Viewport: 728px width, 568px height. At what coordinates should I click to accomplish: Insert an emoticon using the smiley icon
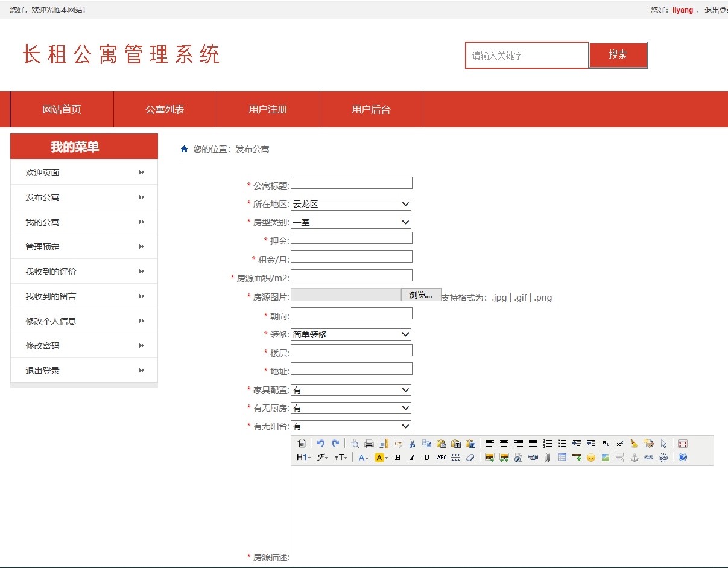point(591,458)
